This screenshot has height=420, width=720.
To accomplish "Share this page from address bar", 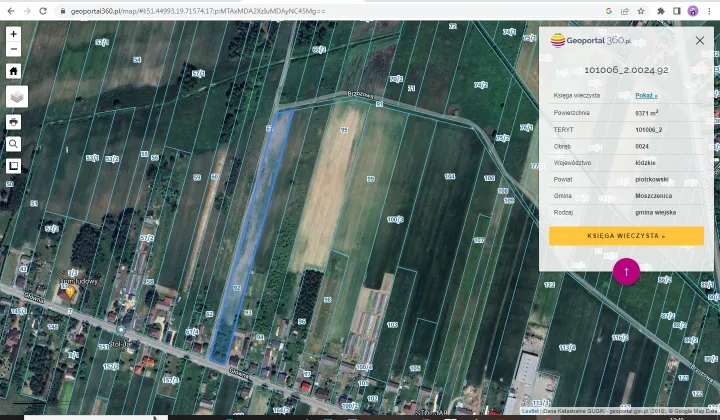I will 625,11.
